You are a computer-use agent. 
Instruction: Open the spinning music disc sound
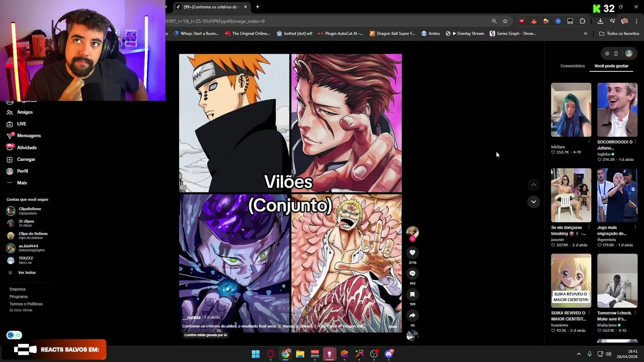coord(412,336)
